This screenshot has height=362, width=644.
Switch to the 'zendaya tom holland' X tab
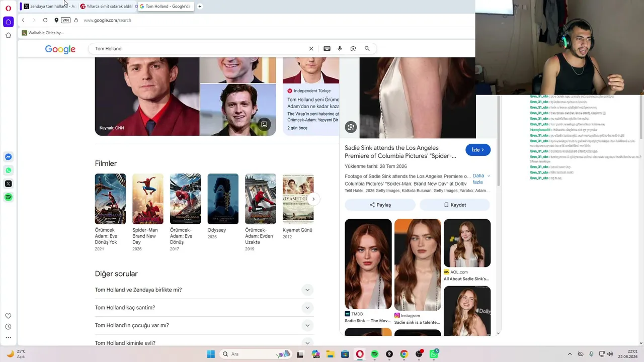pos(49,7)
